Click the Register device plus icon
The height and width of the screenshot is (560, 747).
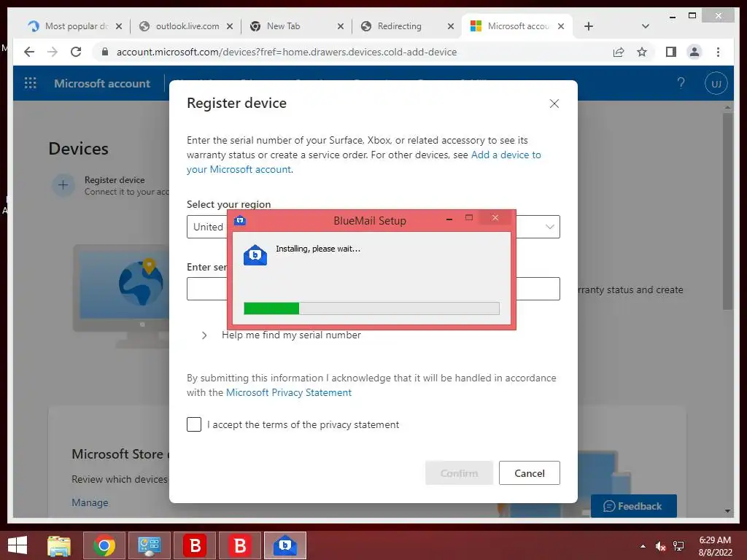(x=63, y=185)
